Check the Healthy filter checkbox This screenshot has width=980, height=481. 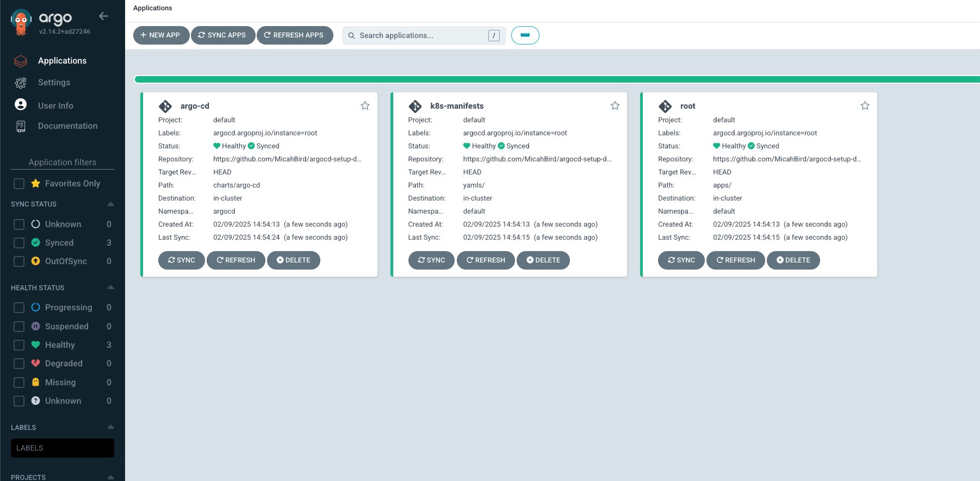point(19,345)
